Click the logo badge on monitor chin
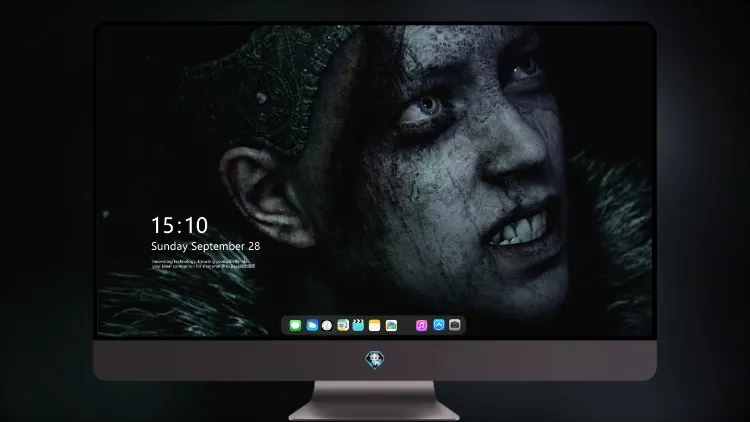This screenshot has width=750, height=422. click(375, 359)
